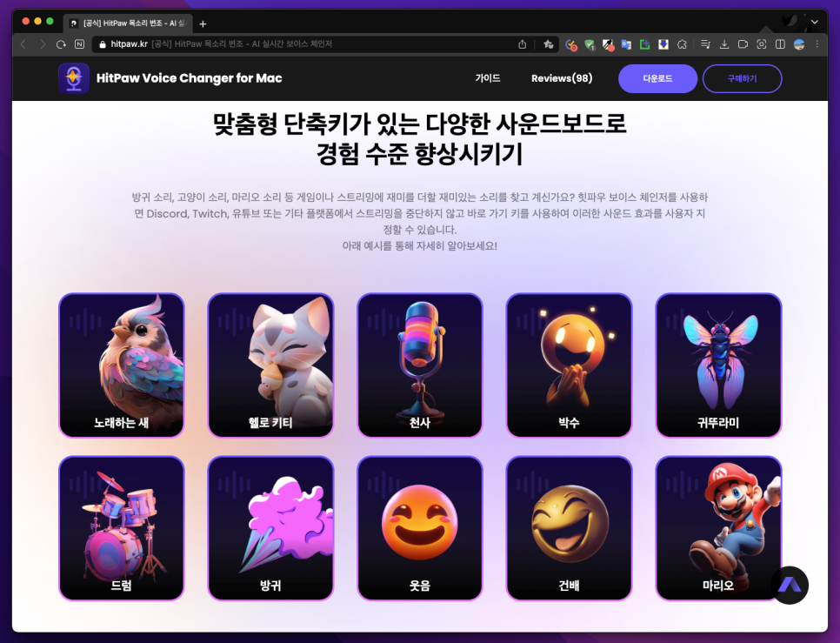Open the green box extension icon
Image resolution: width=840 pixels, height=643 pixels.
(x=644, y=44)
